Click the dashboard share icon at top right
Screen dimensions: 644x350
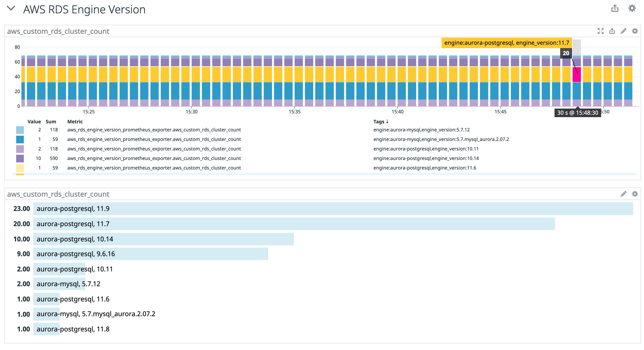pos(615,9)
